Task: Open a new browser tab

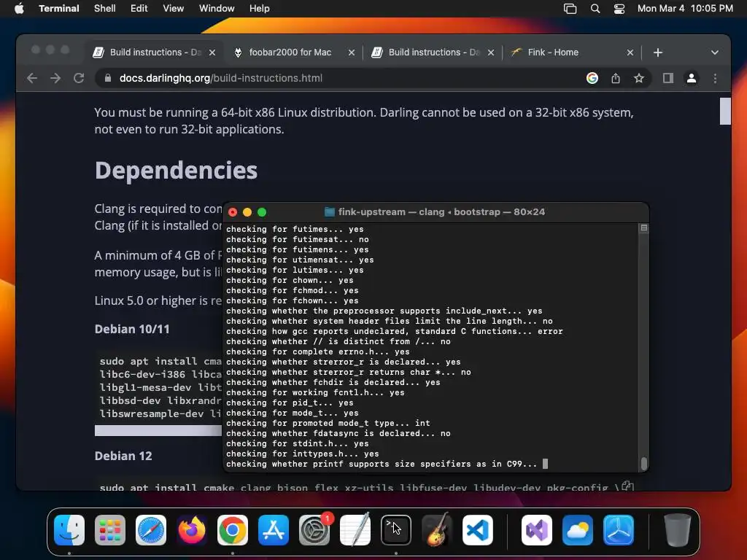Action: click(658, 52)
